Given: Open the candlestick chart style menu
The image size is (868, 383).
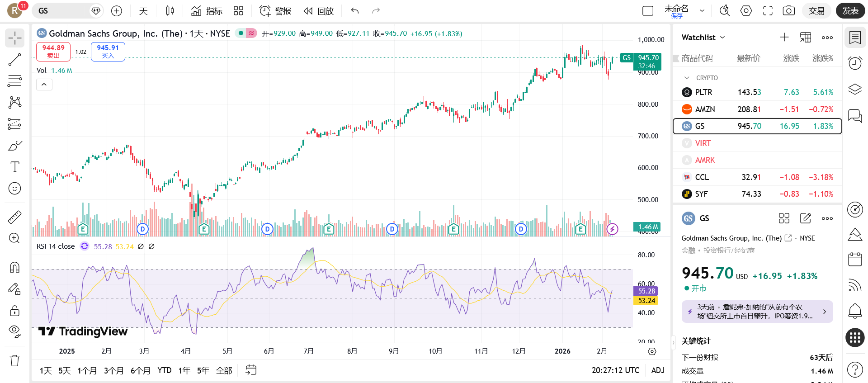Looking at the screenshot, I should click(170, 11).
